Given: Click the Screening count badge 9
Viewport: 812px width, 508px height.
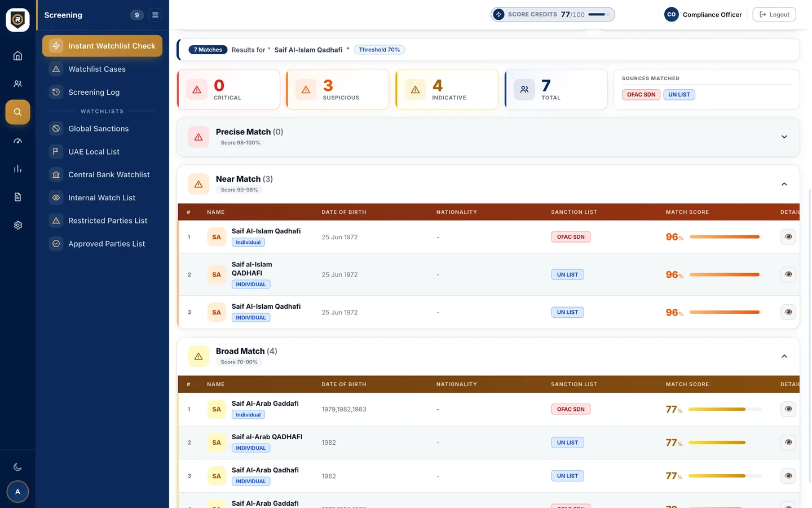Looking at the screenshot, I should click(x=137, y=15).
